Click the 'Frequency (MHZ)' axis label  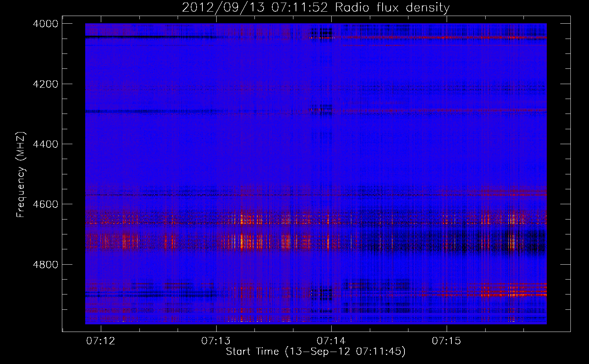[x=21, y=175]
